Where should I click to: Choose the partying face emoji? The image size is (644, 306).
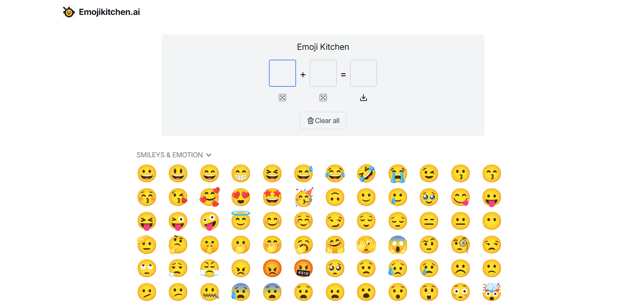click(x=304, y=197)
